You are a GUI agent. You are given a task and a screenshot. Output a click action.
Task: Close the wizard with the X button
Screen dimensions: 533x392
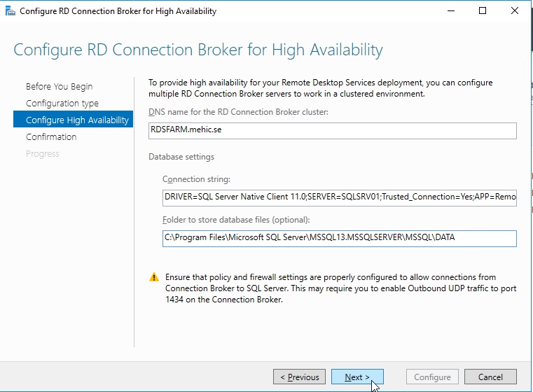(515, 11)
